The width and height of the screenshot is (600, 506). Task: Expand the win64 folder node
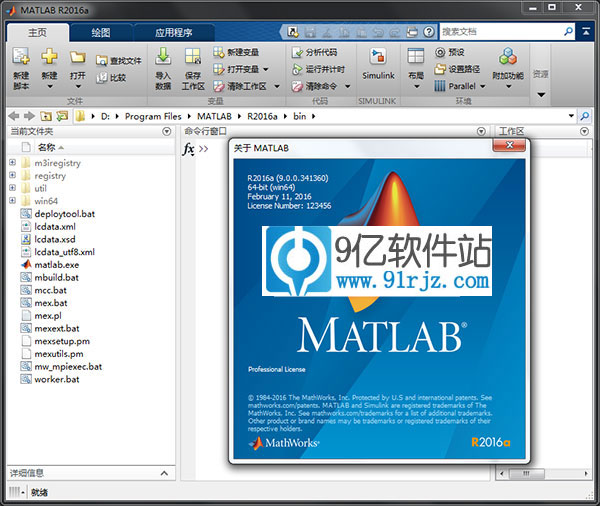pos(12,201)
